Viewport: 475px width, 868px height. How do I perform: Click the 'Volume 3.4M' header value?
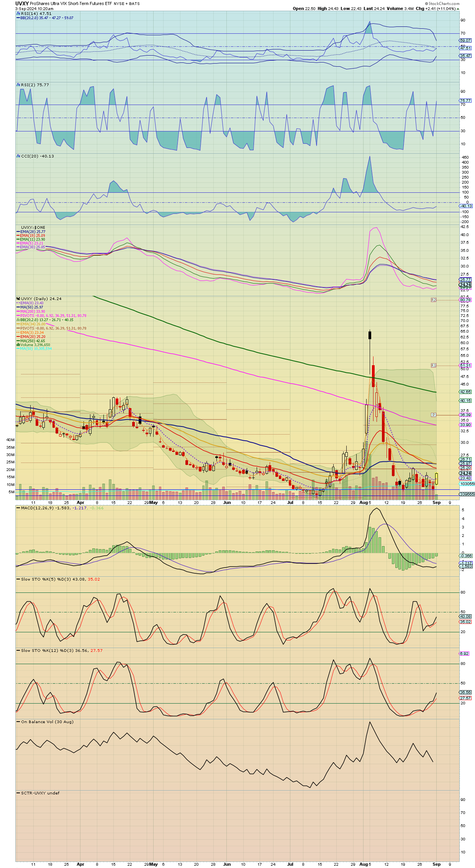(400, 8)
